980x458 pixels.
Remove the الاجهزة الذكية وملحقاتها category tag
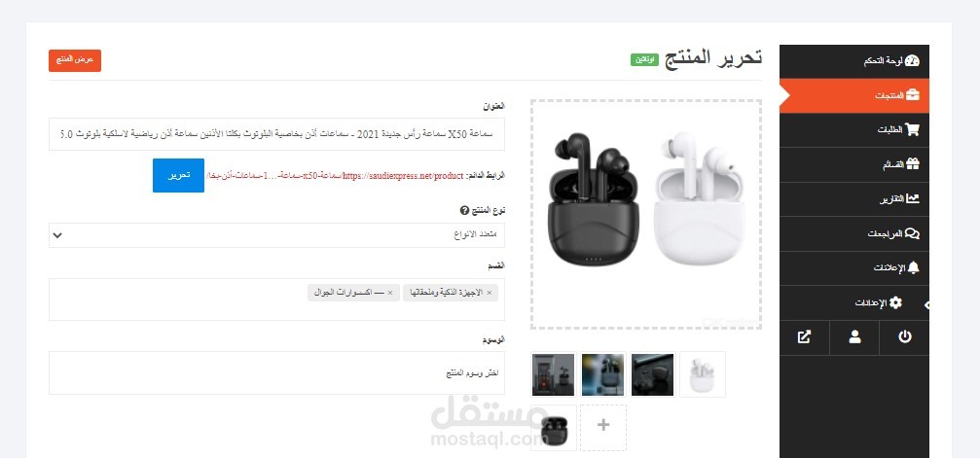[490, 293]
